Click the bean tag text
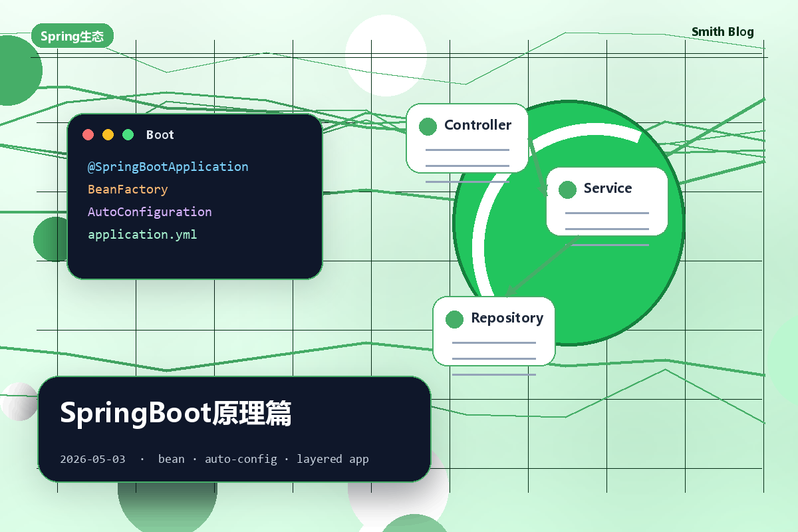Screen dimensions: 798x532 (172, 459)
